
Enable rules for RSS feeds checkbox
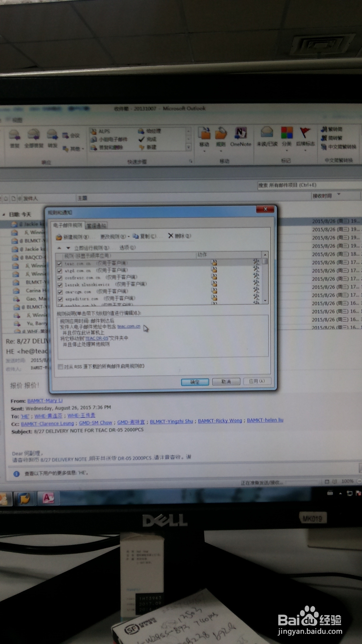coord(60,367)
